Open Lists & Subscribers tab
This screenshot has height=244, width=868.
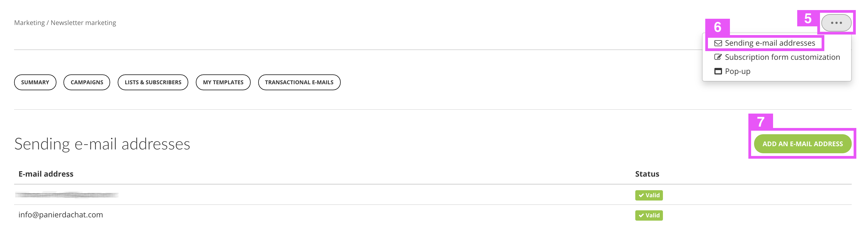(x=153, y=82)
